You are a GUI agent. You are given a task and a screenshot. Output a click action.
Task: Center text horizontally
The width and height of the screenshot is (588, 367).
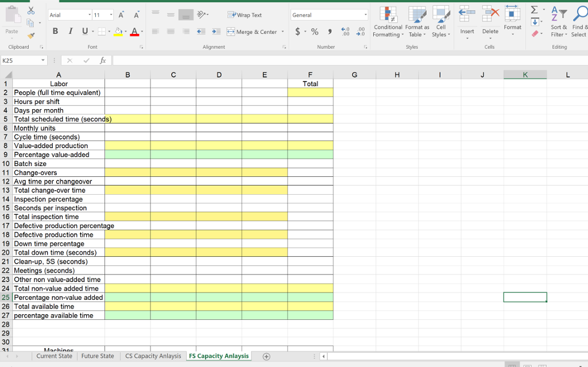[171, 32]
